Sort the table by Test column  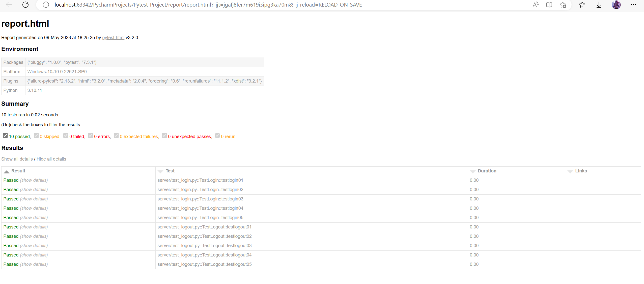coord(170,171)
